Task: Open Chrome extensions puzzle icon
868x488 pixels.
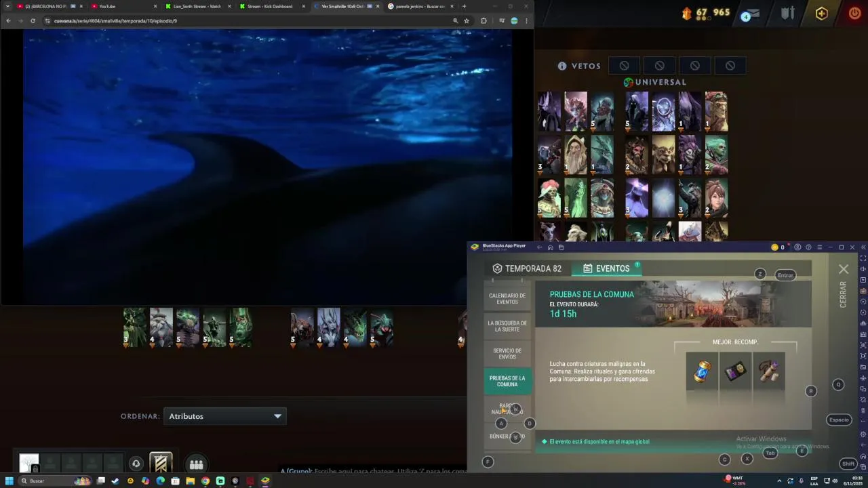Action: pos(484,21)
